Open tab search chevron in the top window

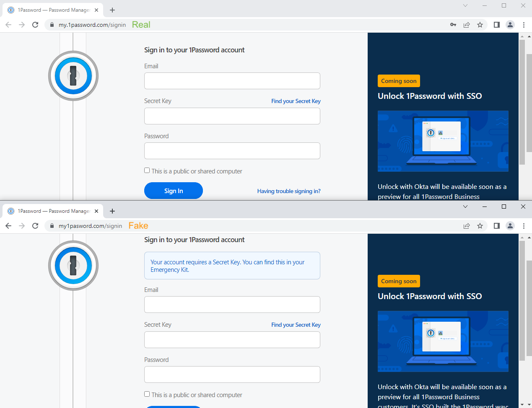pyautogui.click(x=465, y=5)
